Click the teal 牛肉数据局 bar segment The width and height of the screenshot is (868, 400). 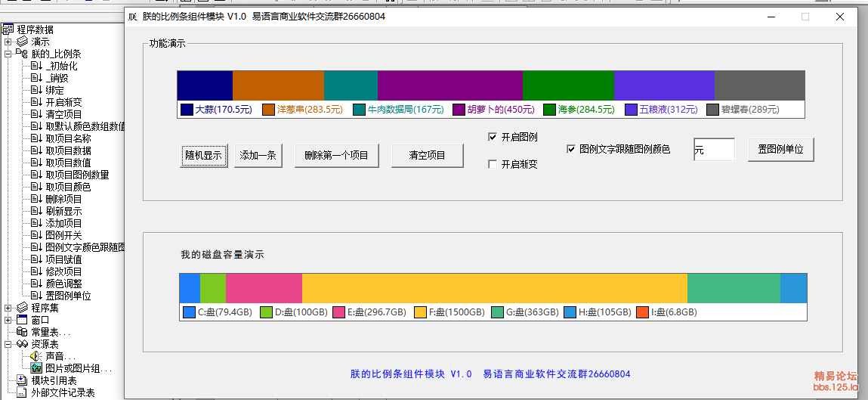tap(351, 85)
